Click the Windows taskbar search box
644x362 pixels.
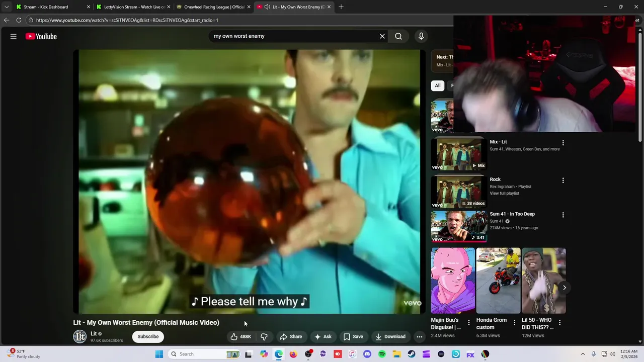pos(203,354)
